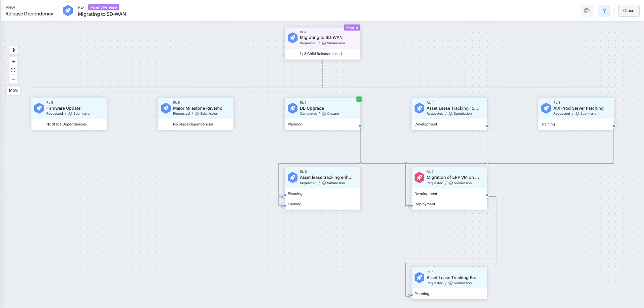This screenshot has width=644, height=308.
Task: Click the rocket icon on the RL-1 parent card
Action: (x=292, y=38)
